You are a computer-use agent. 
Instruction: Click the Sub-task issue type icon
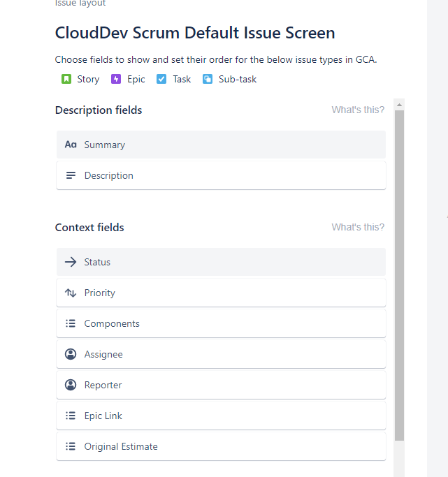[x=208, y=79]
